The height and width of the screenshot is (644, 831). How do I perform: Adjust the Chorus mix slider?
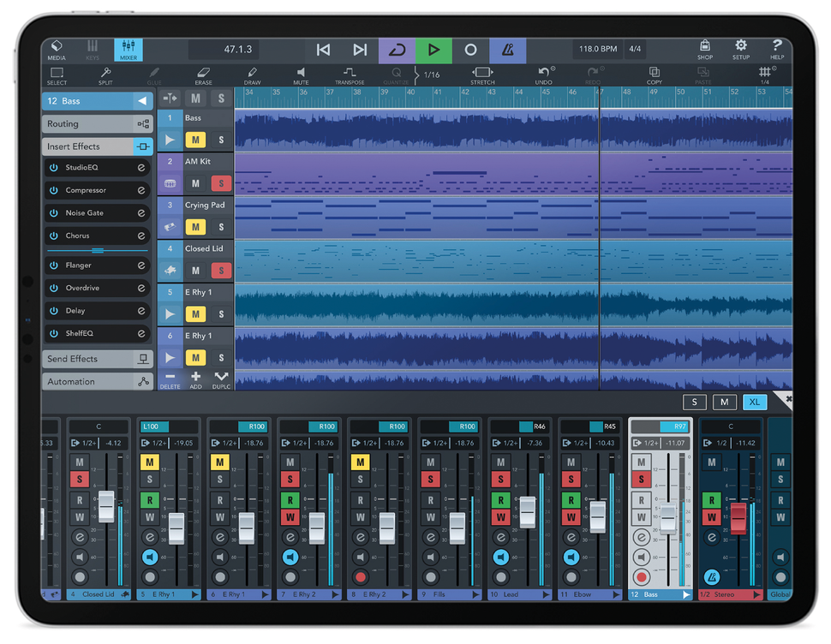97,249
